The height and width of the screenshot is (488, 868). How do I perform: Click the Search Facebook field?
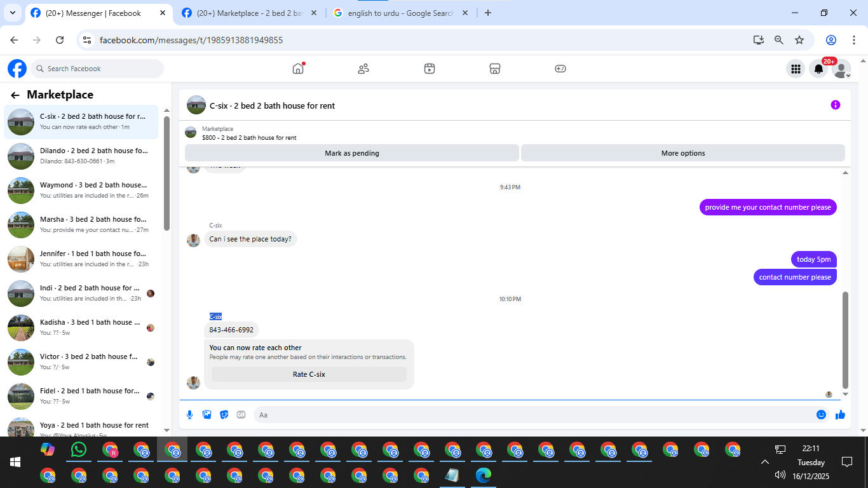coord(97,69)
